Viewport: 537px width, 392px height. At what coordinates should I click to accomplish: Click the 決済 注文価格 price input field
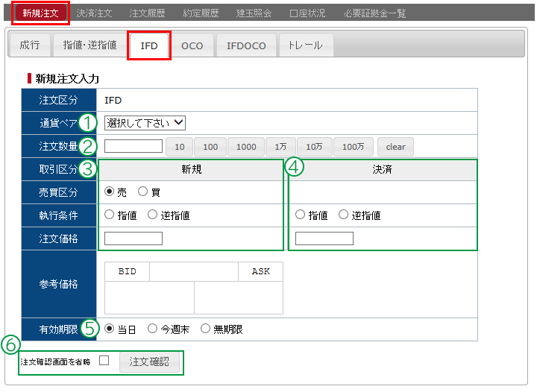(324, 238)
